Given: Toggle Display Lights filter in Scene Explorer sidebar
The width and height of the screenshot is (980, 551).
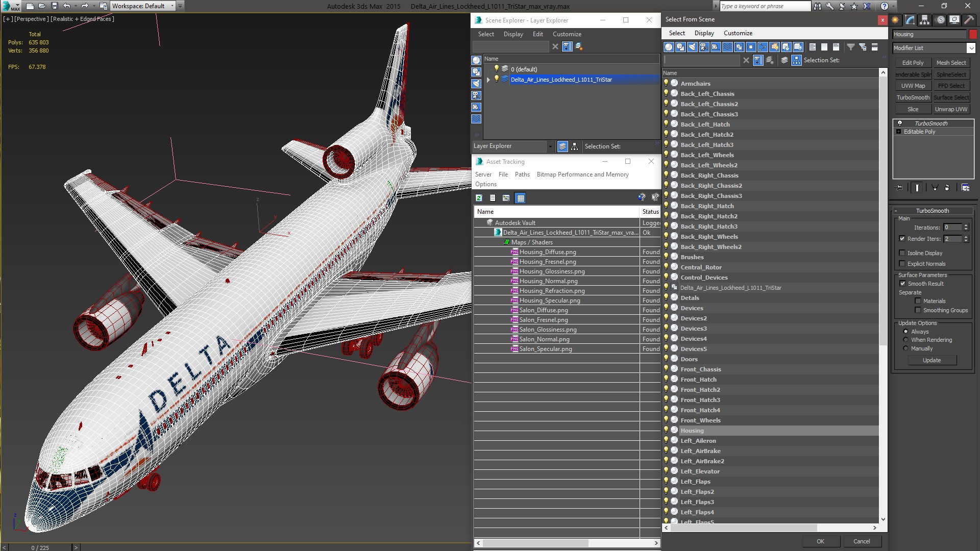Looking at the screenshot, I should coord(476,84).
